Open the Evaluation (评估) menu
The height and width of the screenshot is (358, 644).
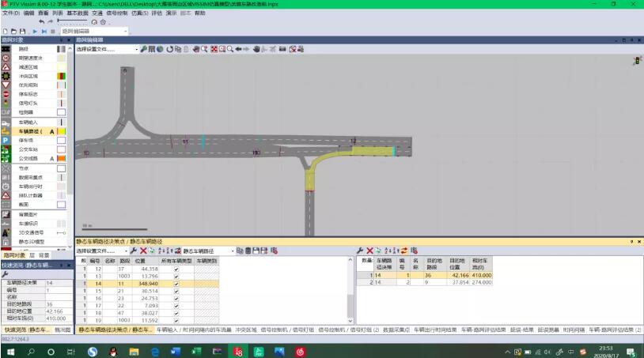(157, 13)
